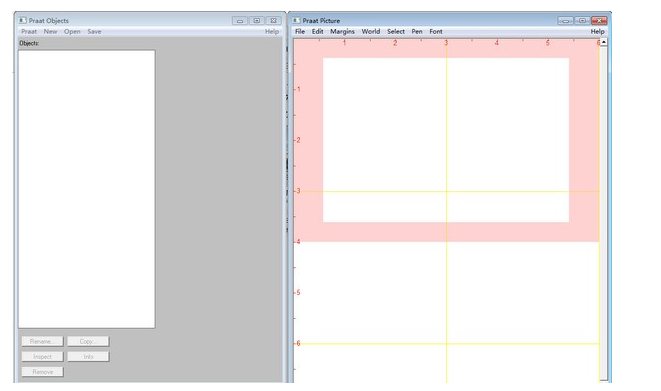Click the Remove button

click(x=43, y=372)
